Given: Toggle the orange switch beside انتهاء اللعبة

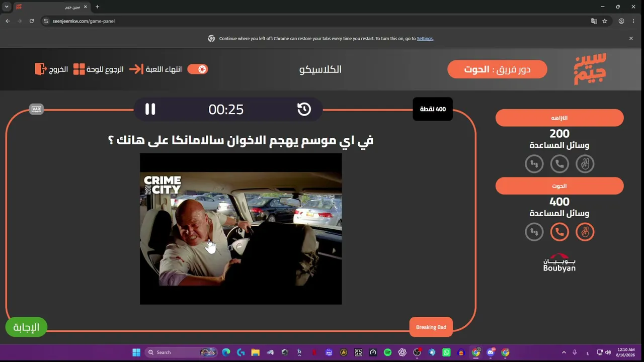Looking at the screenshot, I should click(198, 69).
